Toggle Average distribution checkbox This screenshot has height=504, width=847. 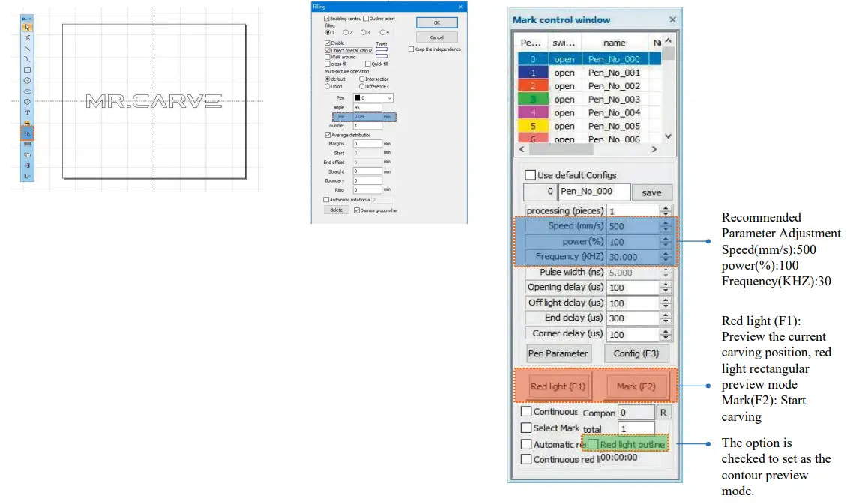pos(328,135)
